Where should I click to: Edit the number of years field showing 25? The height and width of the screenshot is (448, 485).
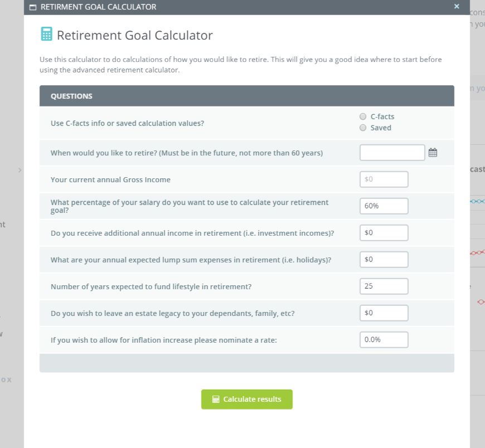[384, 286]
